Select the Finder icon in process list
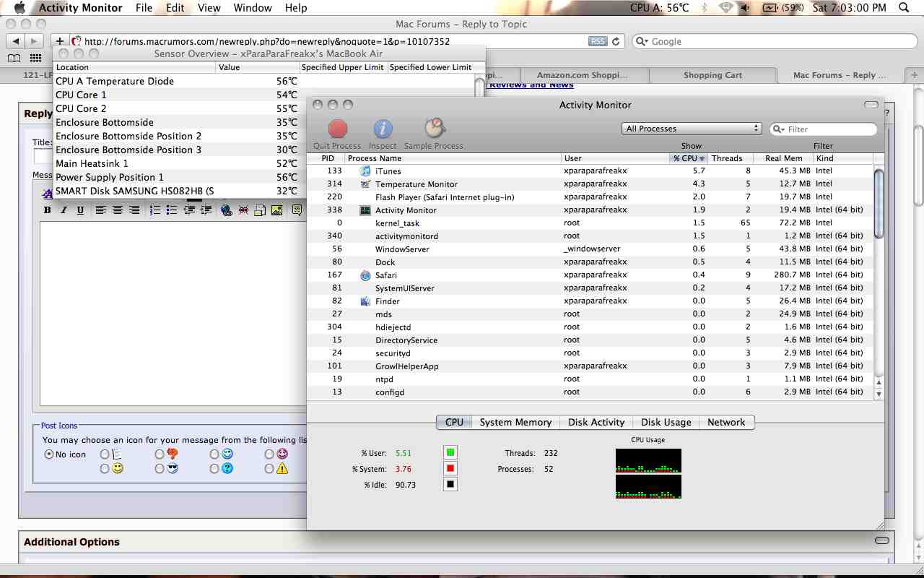 tap(365, 301)
